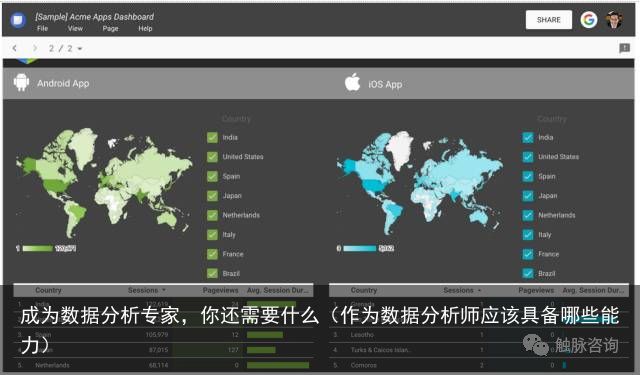640x375 pixels.
Task: Click the user profile avatar
Action: click(x=614, y=20)
